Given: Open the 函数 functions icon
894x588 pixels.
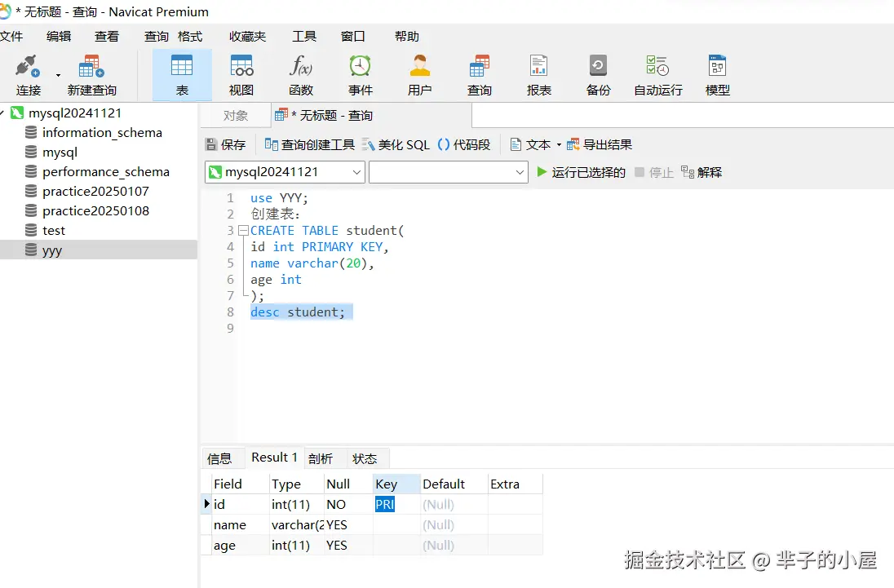Looking at the screenshot, I should tap(301, 75).
